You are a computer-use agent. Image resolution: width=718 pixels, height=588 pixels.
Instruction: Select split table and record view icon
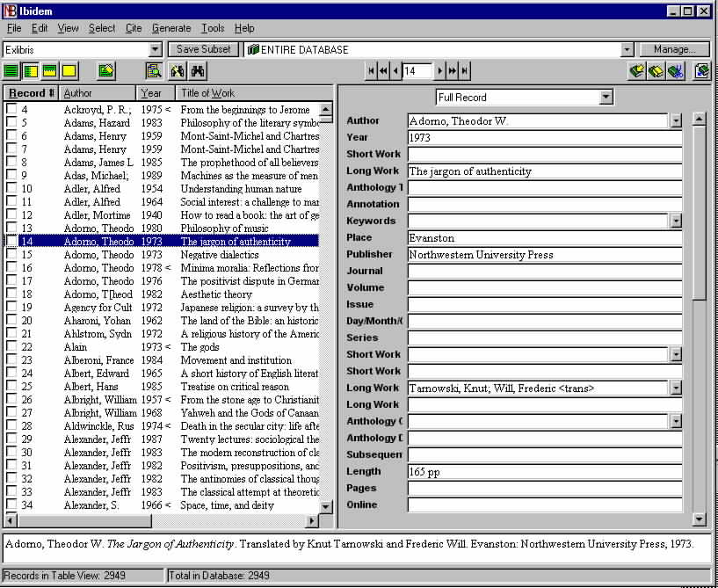coord(31,71)
